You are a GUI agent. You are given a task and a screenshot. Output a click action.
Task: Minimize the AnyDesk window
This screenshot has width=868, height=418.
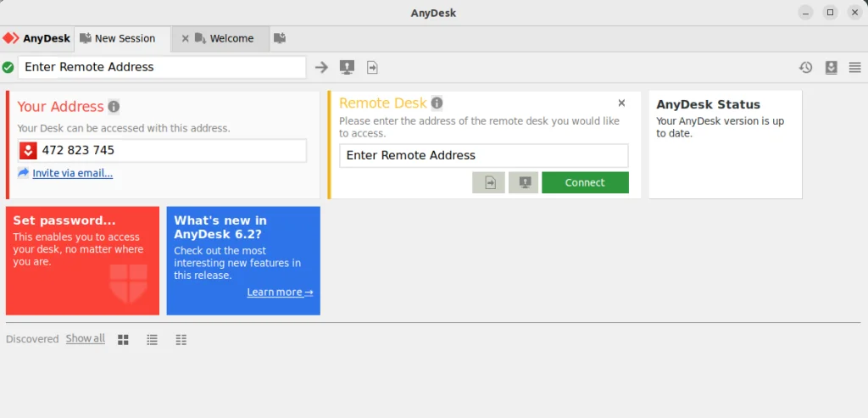pyautogui.click(x=805, y=12)
